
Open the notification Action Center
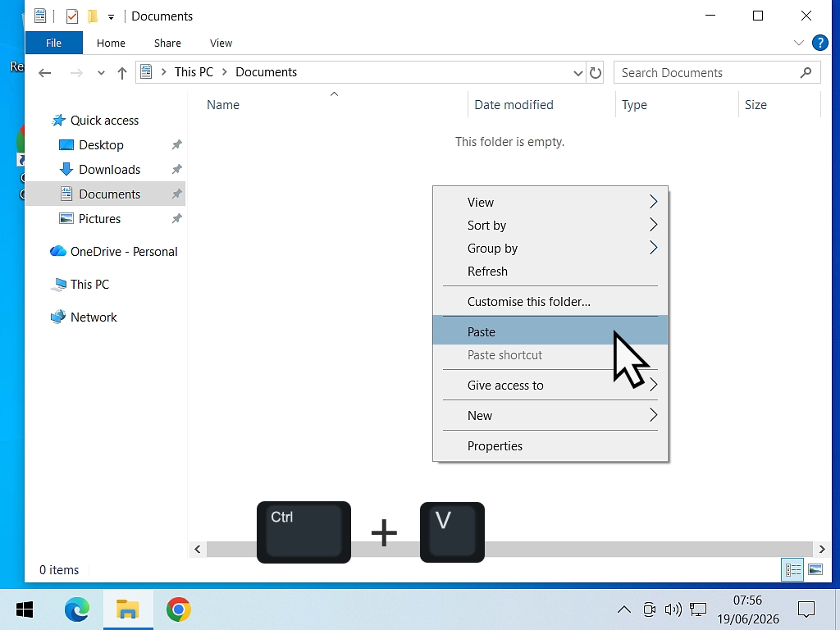[x=806, y=609]
